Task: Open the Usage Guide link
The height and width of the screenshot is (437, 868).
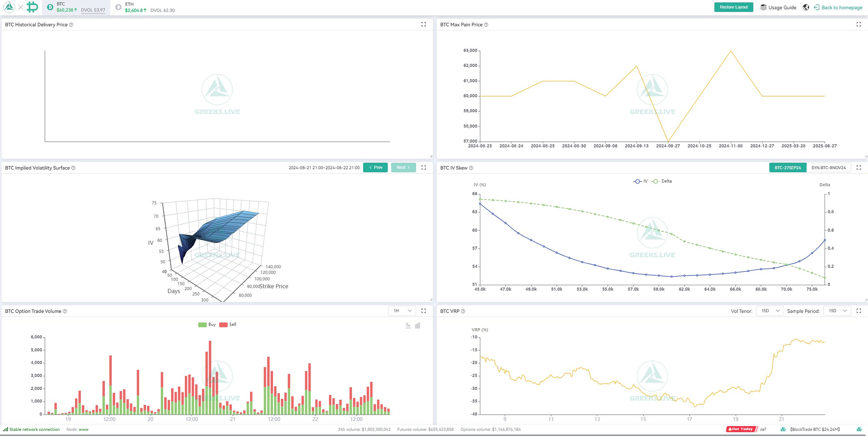Action: [x=778, y=7]
